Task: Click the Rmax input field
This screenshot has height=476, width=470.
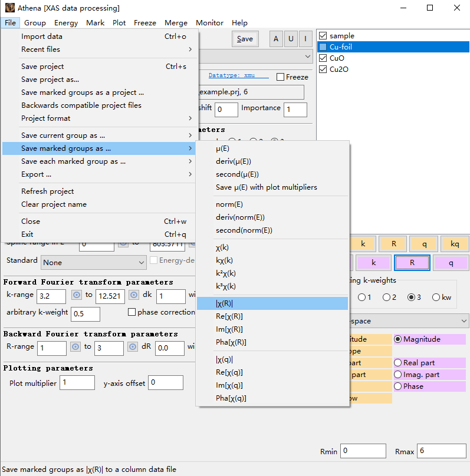Action: 442,451
